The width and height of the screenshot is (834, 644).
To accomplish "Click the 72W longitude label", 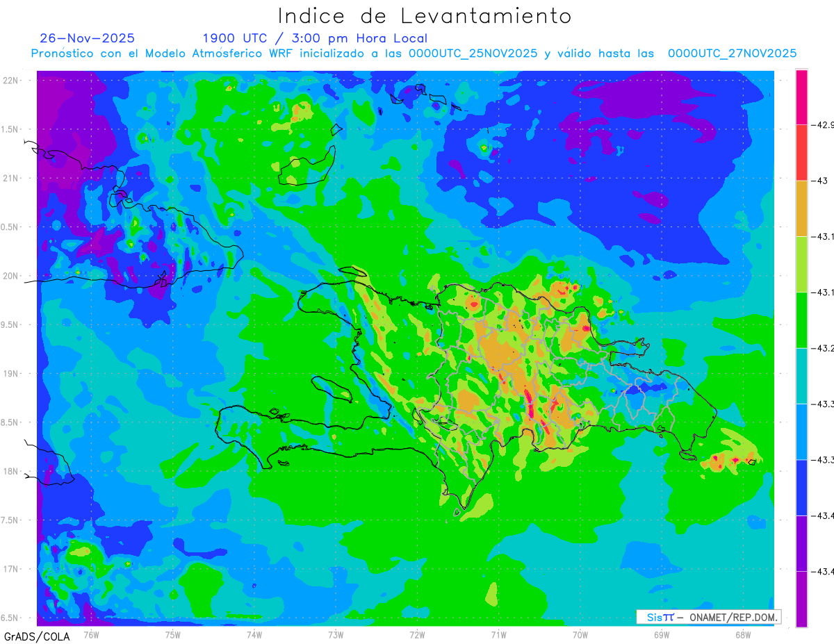I will pyautogui.click(x=417, y=634).
